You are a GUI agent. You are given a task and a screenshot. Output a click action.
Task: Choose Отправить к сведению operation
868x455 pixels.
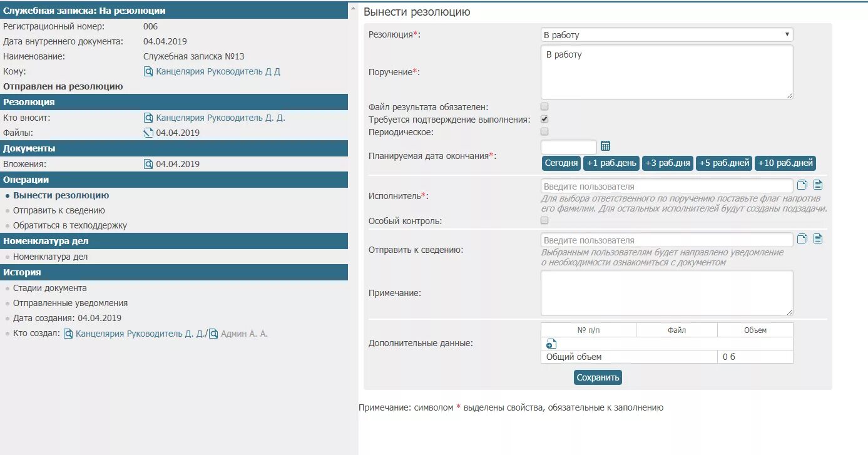[x=59, y=210]
